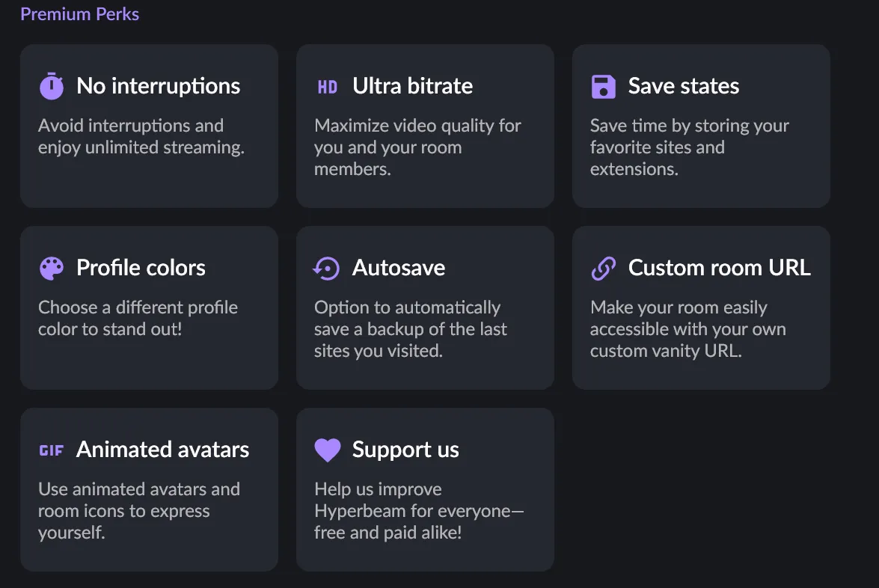Open the No interruptions perk title

tap(158, 86)
